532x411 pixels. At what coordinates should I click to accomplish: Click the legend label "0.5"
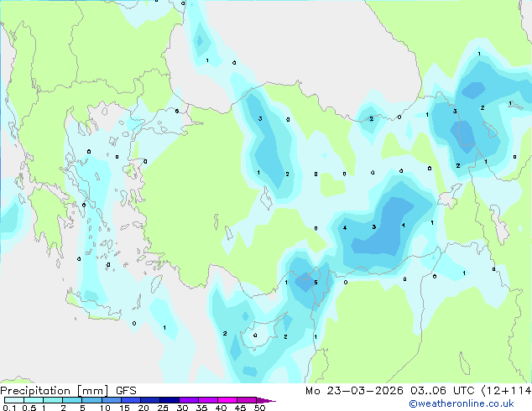point(29,408)
